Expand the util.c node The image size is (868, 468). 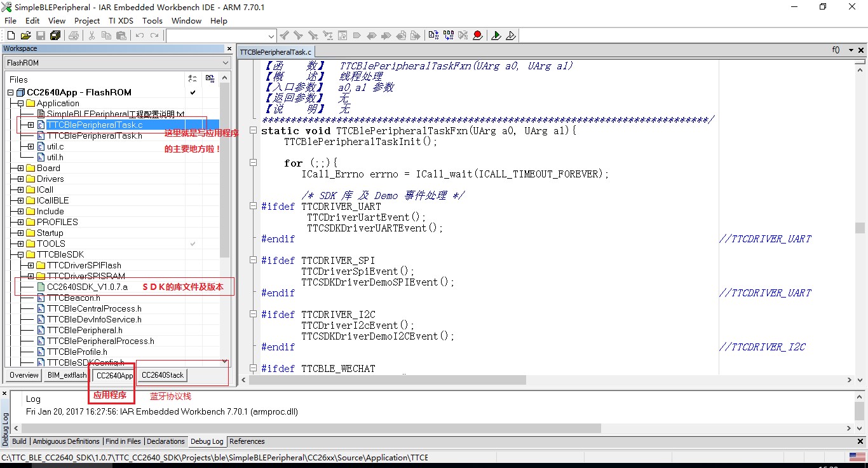coord(31,146)
